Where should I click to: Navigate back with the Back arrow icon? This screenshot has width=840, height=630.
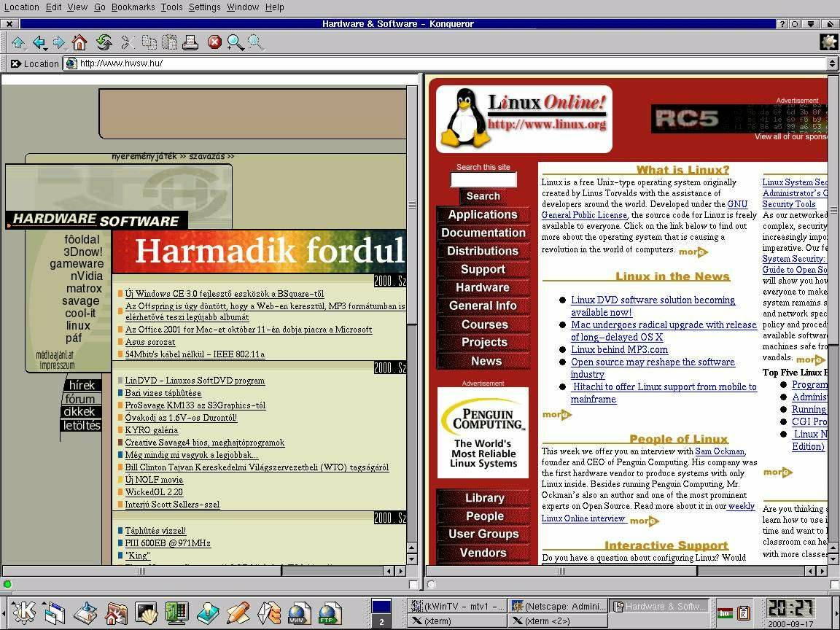click(39, 42)
